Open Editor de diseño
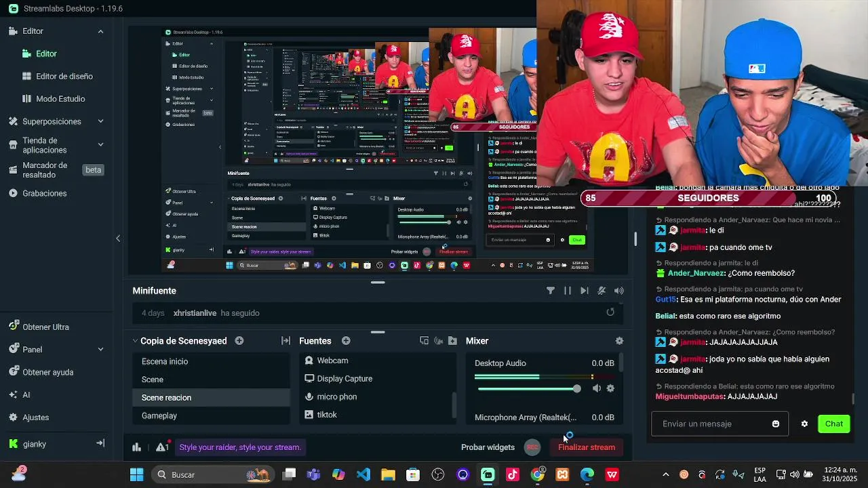868x488 pixels. click(x=58, y=76)
